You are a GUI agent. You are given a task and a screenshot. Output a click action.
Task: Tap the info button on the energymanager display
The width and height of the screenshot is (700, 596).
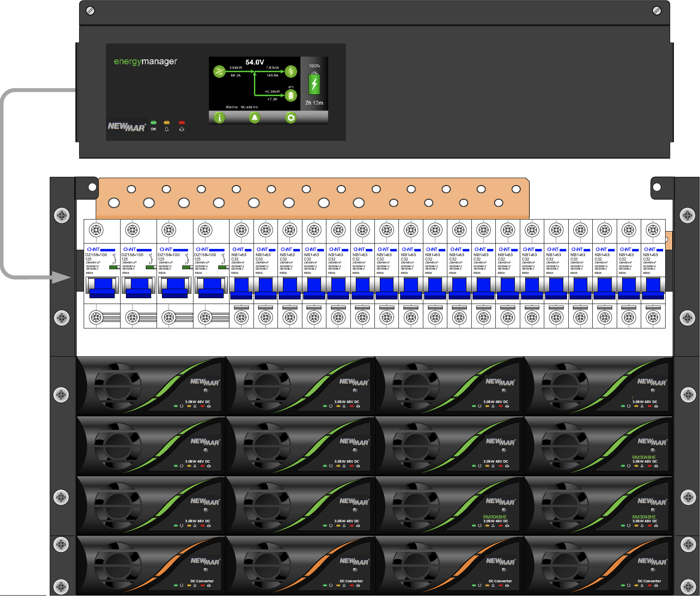[219, 118]
